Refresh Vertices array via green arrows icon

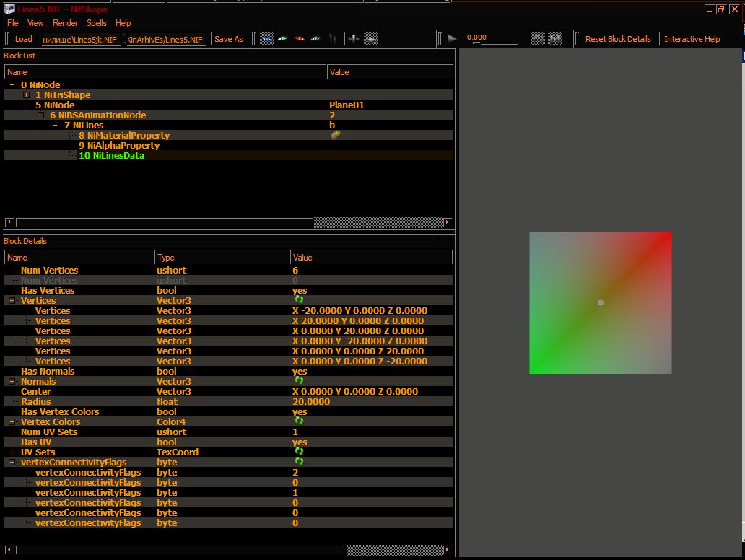(299, 299)
